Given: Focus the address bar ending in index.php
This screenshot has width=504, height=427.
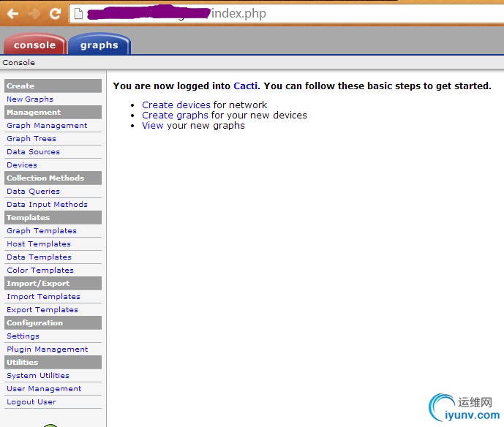Looking at the screenshot, I should coord(287,13).
